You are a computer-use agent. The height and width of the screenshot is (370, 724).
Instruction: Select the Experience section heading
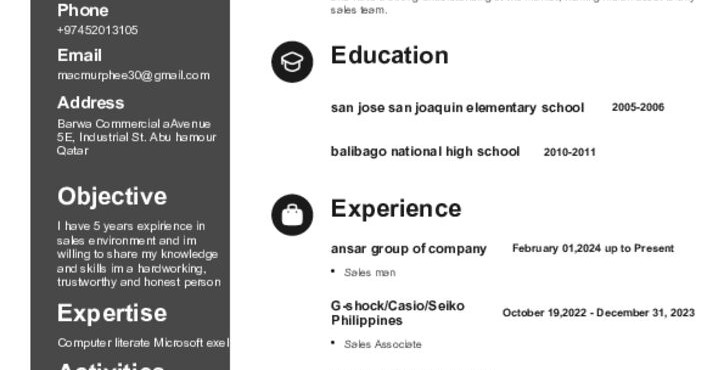pos(396,209)
